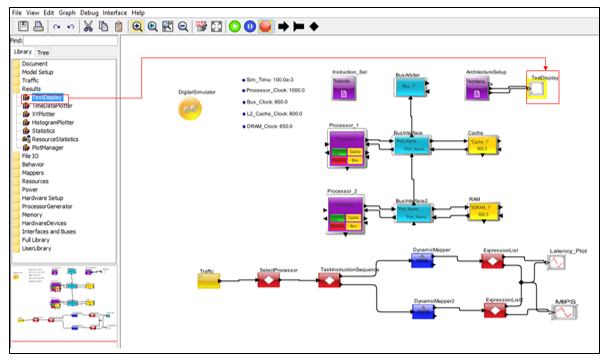606x362 pixels.
Task: Select the TextDisplay block on canvas
Action: click(x=537, y=89)
